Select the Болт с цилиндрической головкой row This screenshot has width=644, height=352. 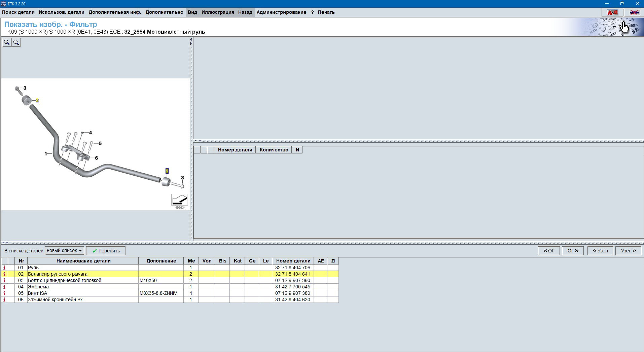(x=64, y=280)
